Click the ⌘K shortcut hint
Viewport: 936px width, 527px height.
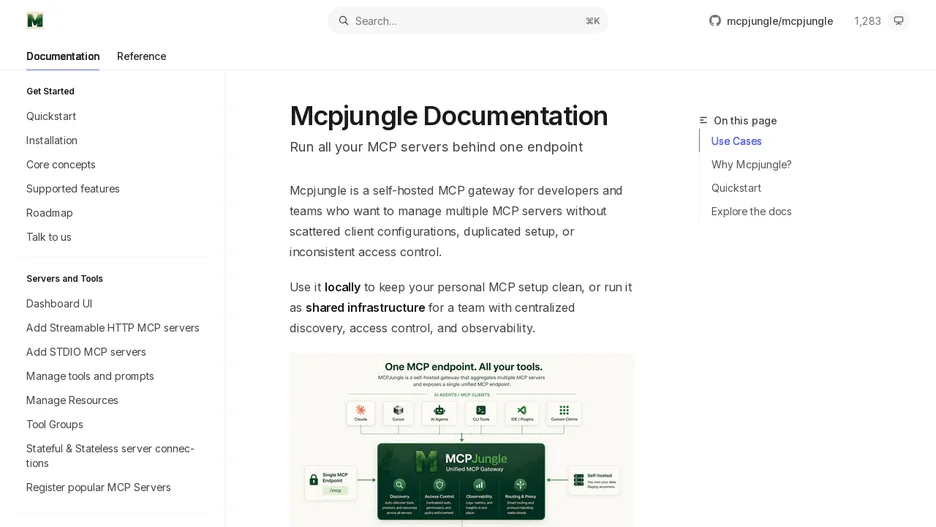(x=592, y=21)
